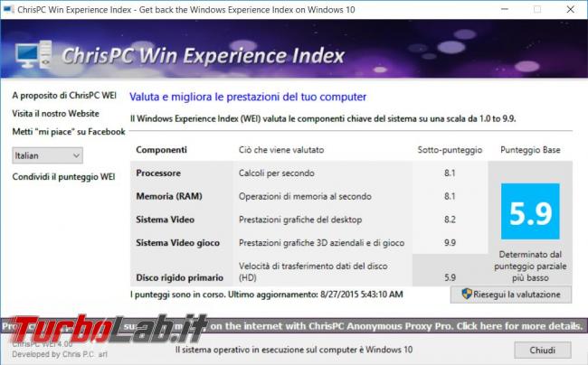Click the 8.1 sub-score for Memoria (RAM)

coord(450,196)
